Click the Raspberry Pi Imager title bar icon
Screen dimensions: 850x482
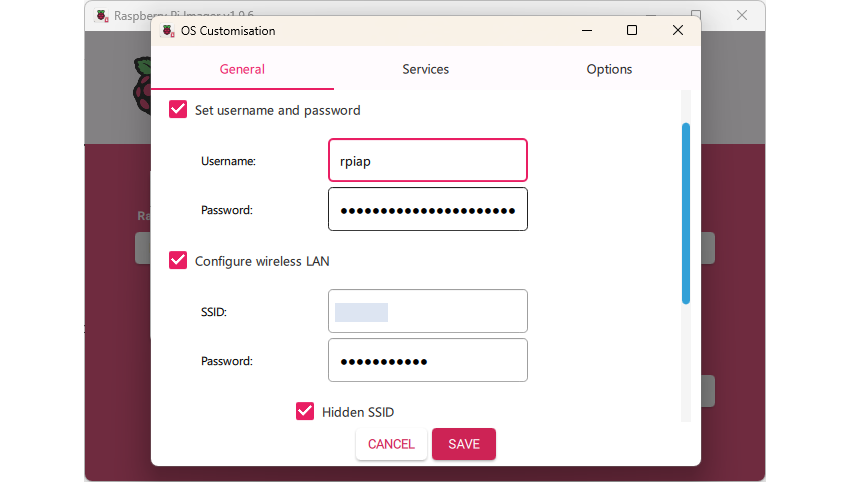(x=101, y=16)
